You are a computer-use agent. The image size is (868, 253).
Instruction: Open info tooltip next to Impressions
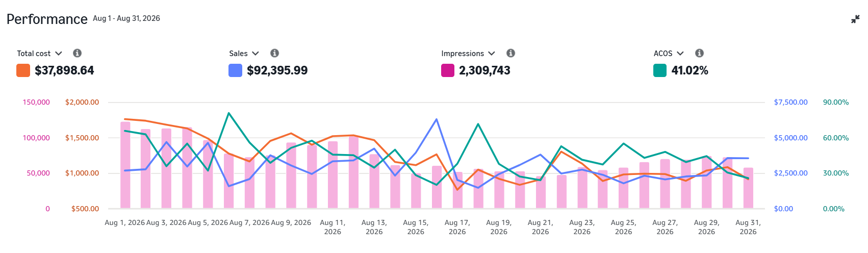tap(510, 53)
